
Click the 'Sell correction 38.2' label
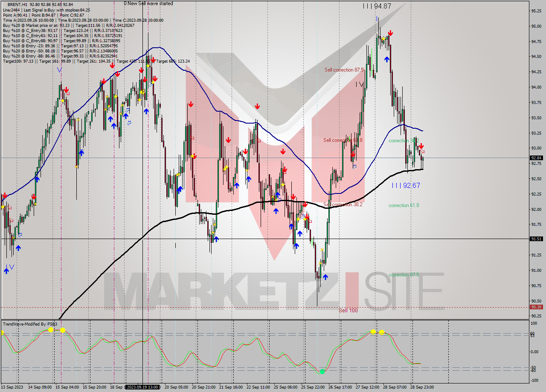[343, 205]
